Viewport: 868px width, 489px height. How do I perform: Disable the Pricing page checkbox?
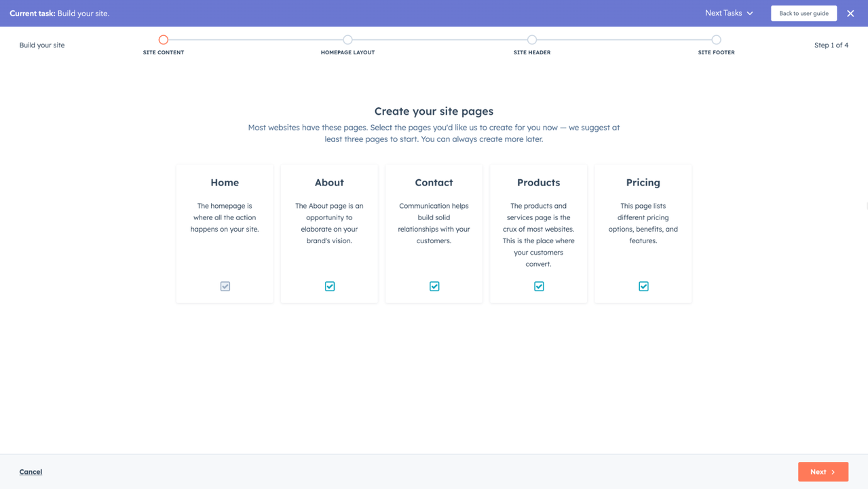coord(643,287)
